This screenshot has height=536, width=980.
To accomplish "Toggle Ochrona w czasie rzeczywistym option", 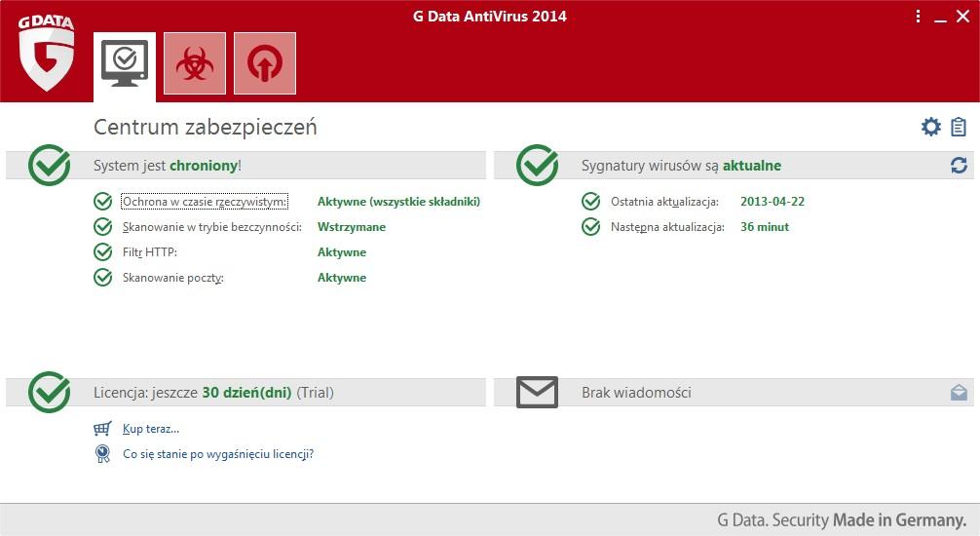I will (x=205, y=202).
